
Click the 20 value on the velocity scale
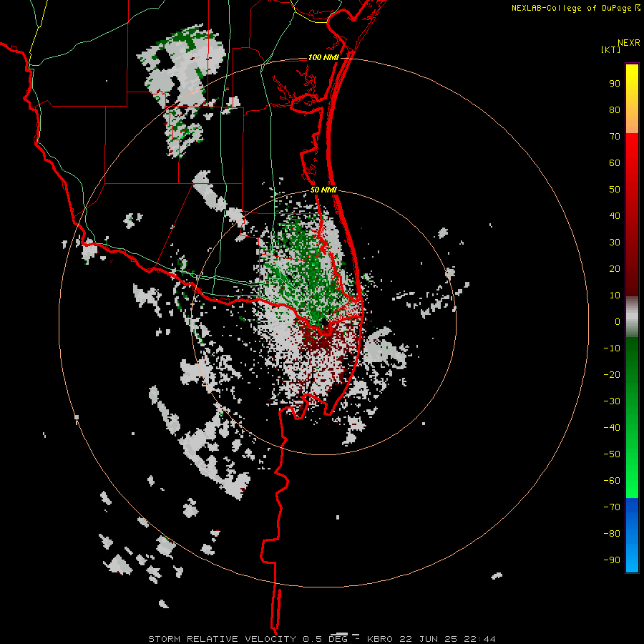point(615,268)
